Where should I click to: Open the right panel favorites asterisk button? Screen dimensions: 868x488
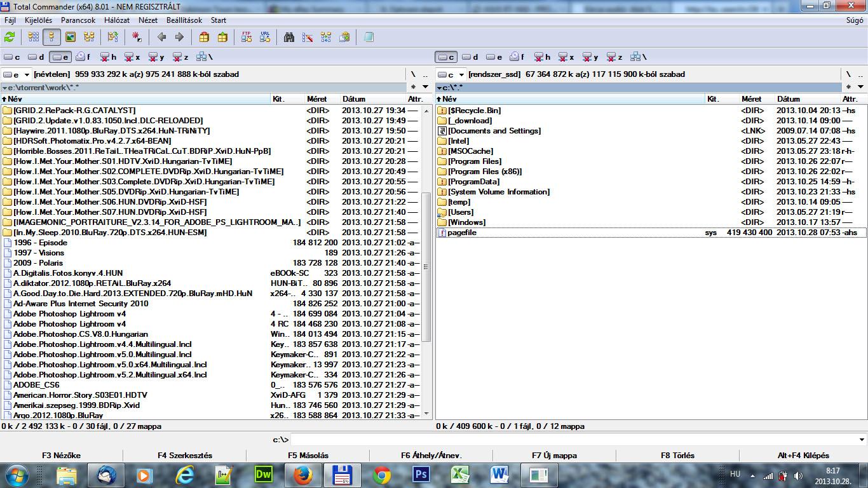tap(848, 87)
